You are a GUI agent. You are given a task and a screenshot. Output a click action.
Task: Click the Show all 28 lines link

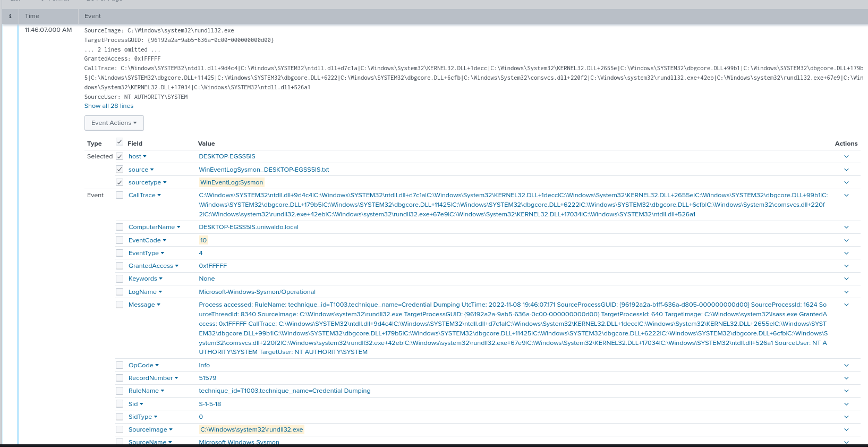coord(109,106)
